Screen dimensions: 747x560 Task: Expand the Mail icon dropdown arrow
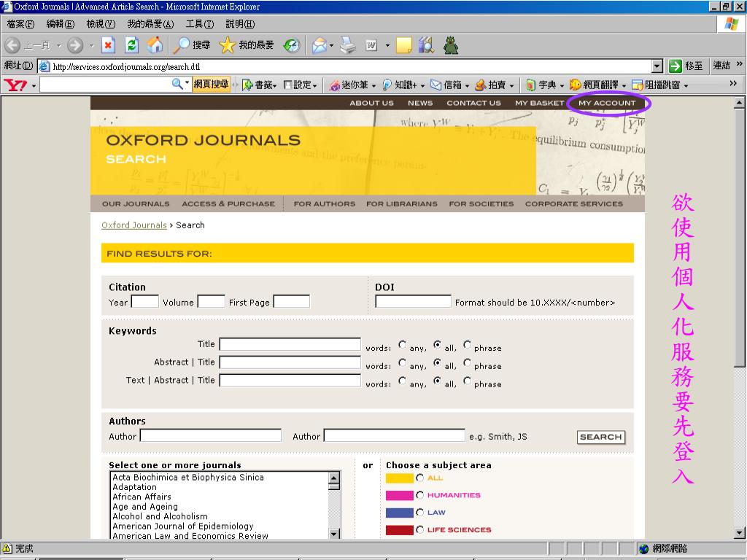332,46
